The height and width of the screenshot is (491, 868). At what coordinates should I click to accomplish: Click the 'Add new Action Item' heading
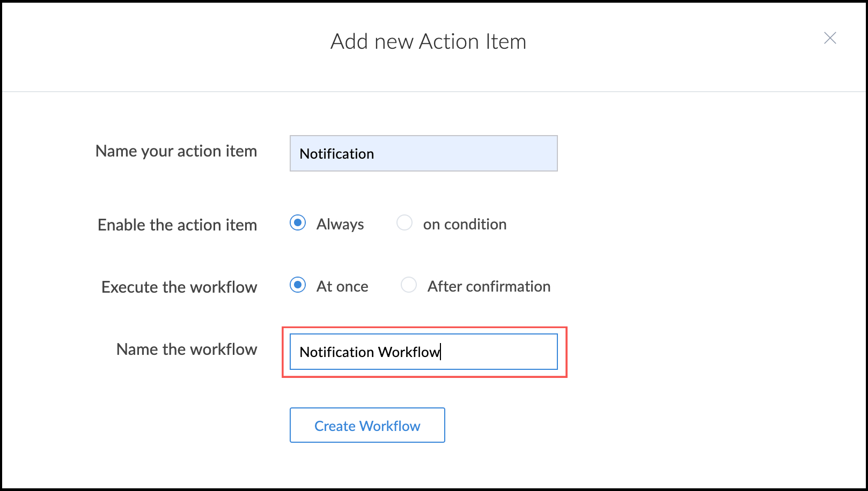[x=428, y=41]
